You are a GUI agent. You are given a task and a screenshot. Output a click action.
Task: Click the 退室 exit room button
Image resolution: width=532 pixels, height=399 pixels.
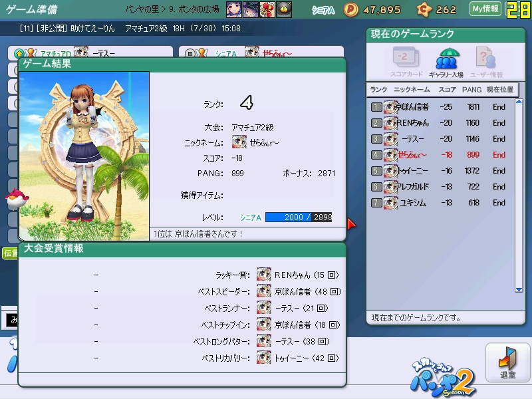pos(507,362)
